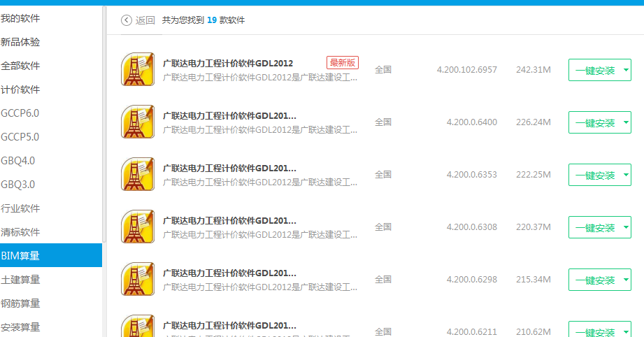Select GCCP6.0 in the sidebar
644x337 pixels.
coord(20,113)
